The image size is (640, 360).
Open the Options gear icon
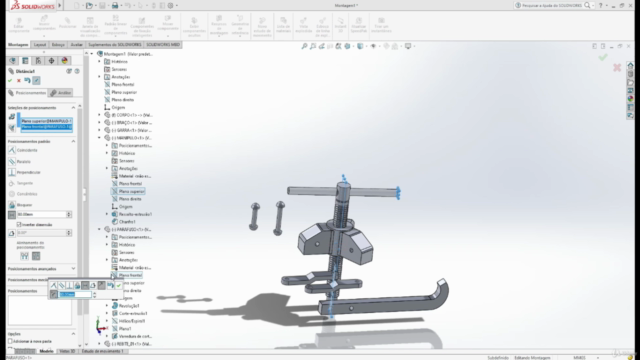tap(171, 5)
